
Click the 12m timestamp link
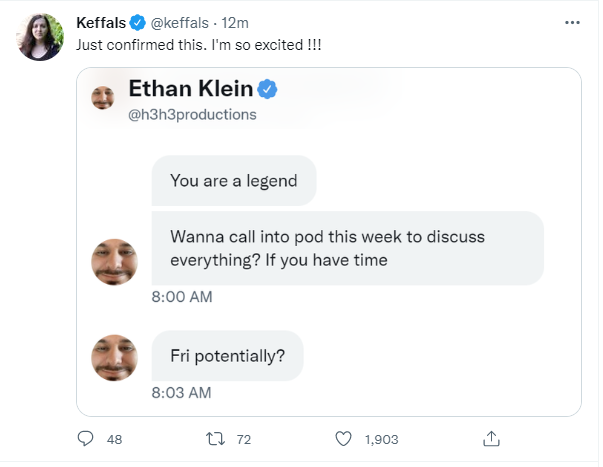click(x=235, y=23)
